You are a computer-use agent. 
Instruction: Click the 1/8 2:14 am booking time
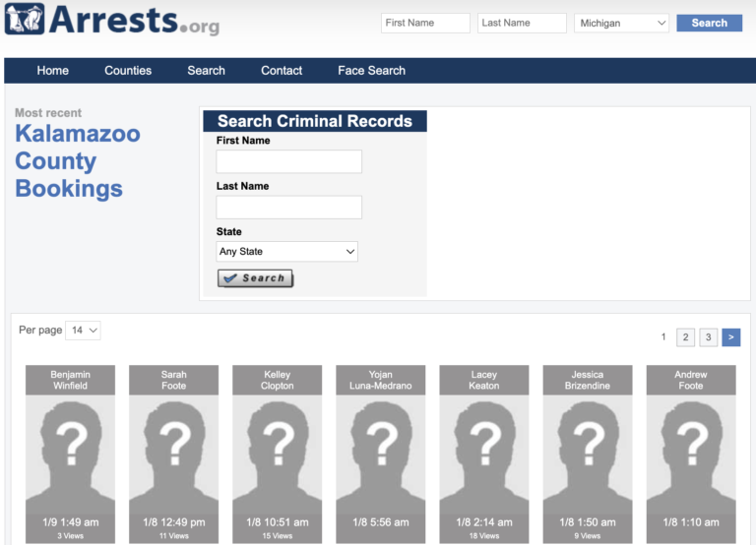pyautogui.click(x=484, y=522)
